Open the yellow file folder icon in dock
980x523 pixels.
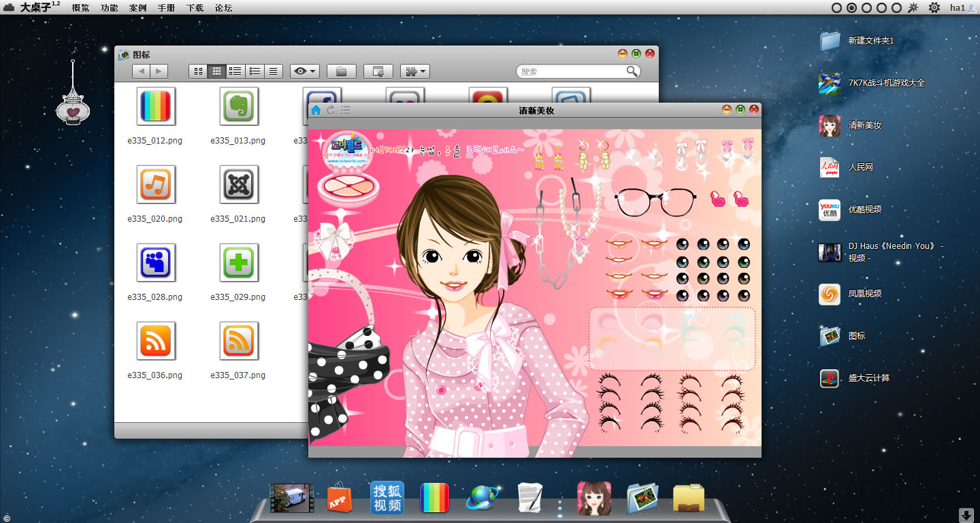pos(689,498)
